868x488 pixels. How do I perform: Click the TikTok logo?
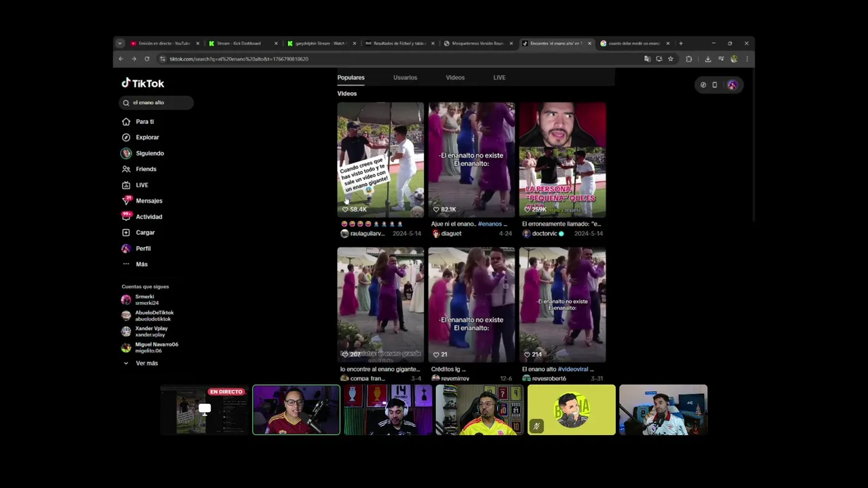click(143, 83)
